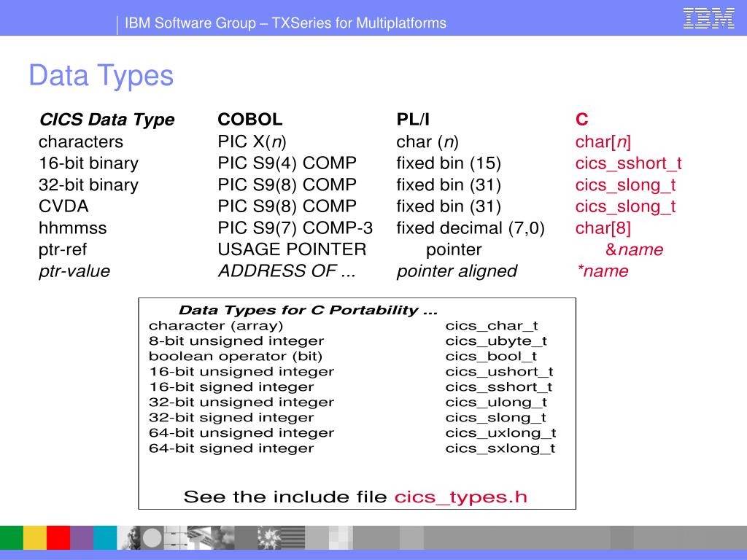The height and width of the screenshot is (560, 747).
Task: Select "cics_slong_t" in the 32-bit binary row
Action: click(x=625, y=184)
